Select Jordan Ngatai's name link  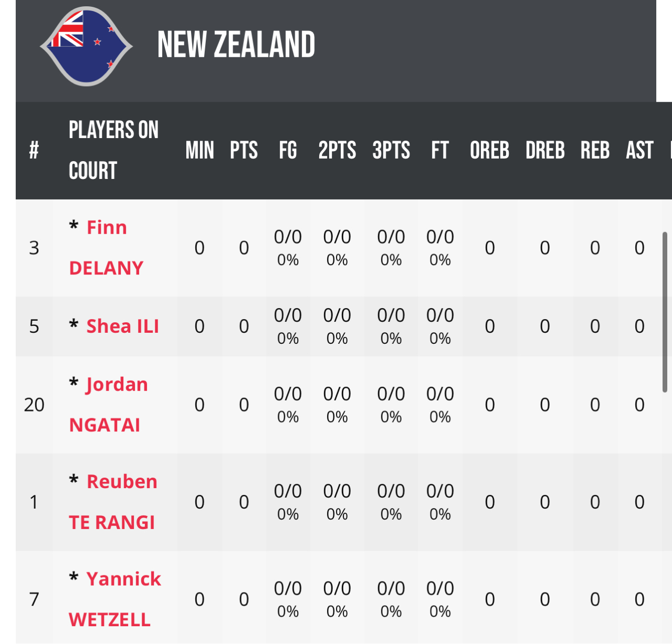(x=108, y=405)
